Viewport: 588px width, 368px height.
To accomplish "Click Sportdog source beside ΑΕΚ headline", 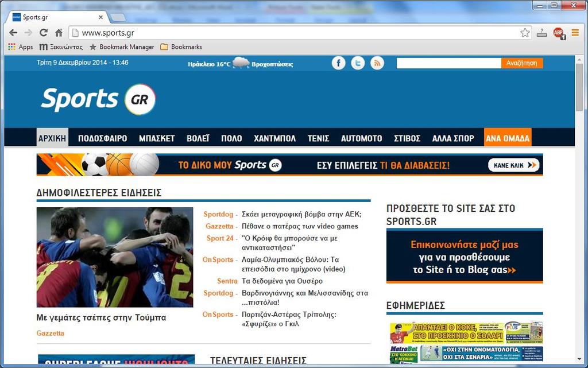I will (218, 214).
